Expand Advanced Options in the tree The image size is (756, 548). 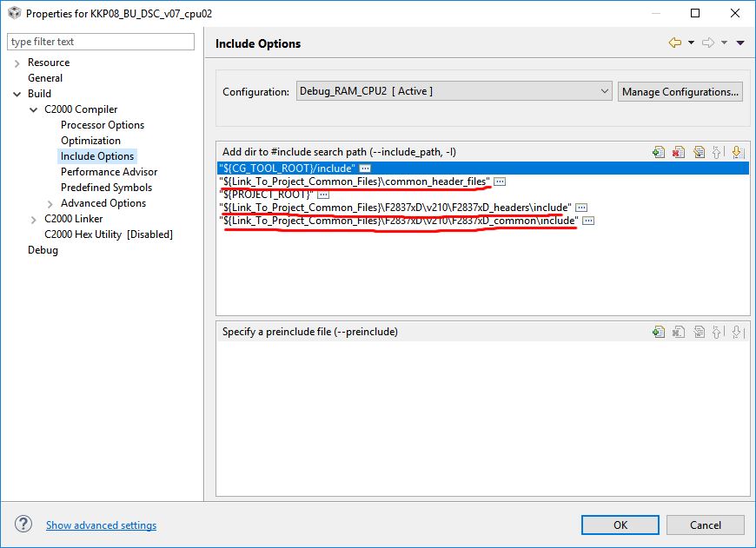[50, 203]
